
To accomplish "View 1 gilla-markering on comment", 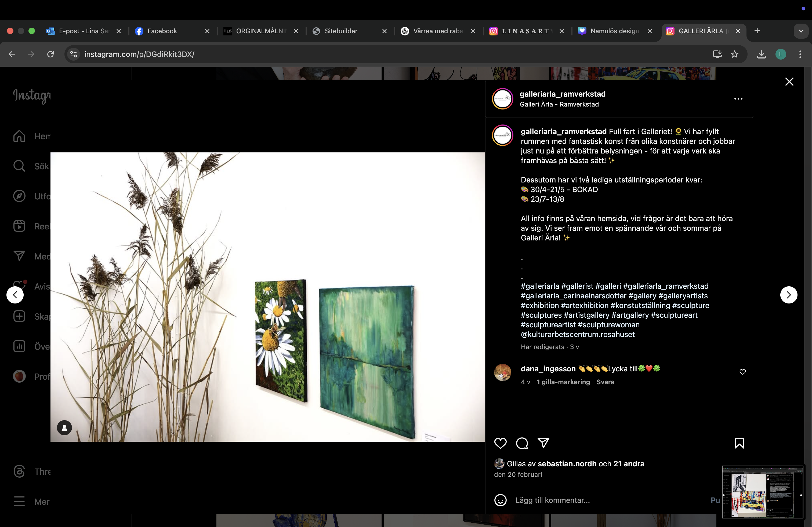I will click(x=563, y=382).
